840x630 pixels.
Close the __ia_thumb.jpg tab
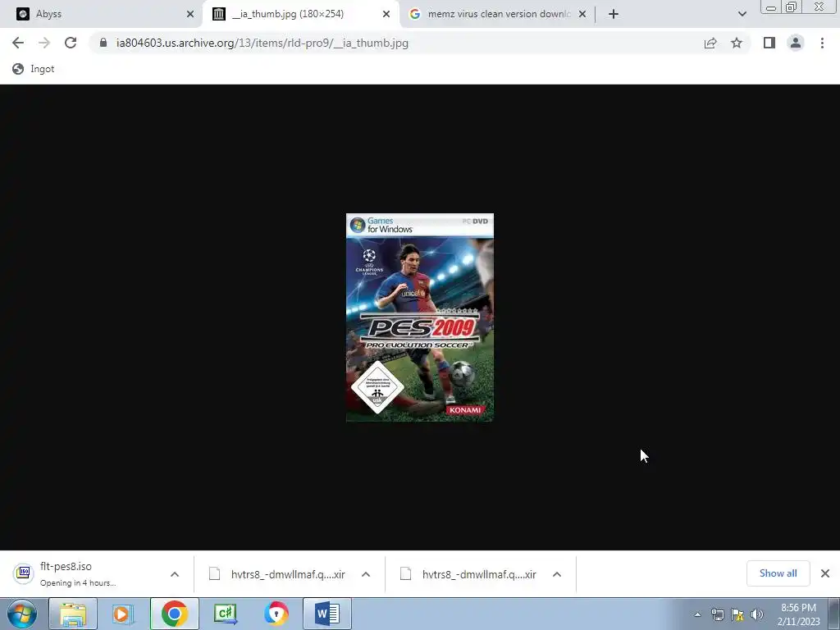pos(386,14)
